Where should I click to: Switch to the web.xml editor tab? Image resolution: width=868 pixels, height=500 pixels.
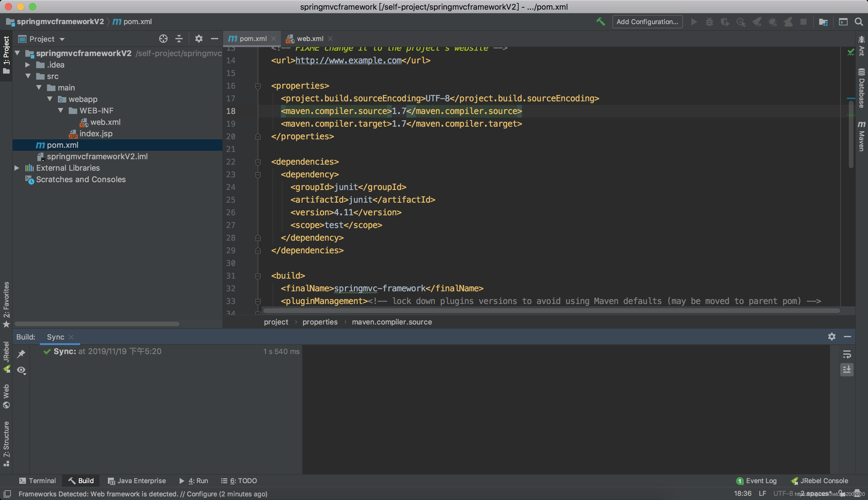309,39
